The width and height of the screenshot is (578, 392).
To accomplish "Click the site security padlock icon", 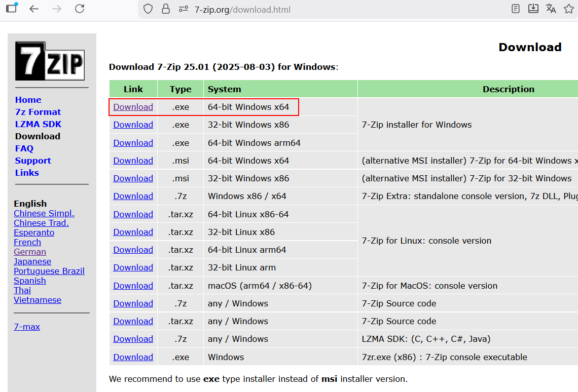I will pos(165,9).
